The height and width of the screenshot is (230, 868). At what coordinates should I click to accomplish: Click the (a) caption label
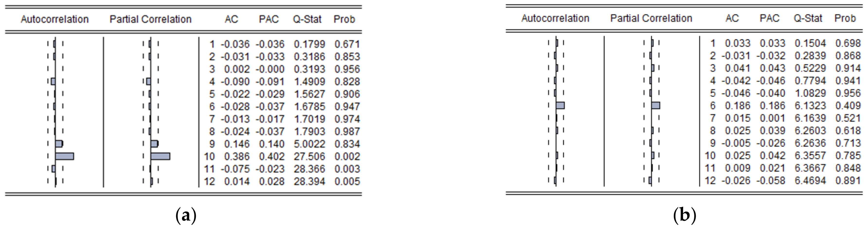(x=186, y=215)
